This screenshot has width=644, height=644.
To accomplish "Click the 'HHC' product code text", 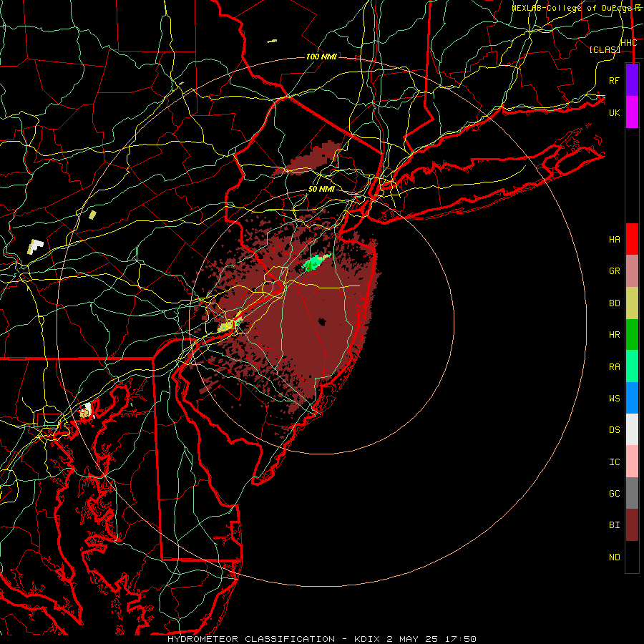I will click(628, 43).
